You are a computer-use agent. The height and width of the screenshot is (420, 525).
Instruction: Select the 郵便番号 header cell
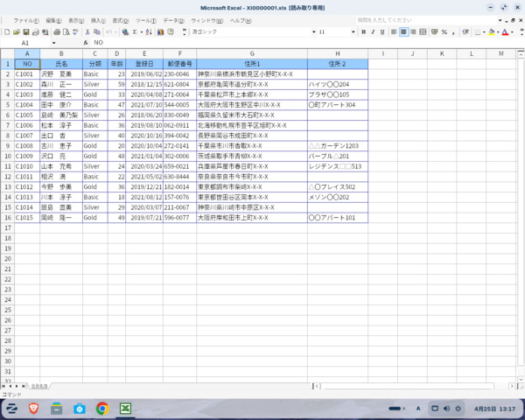pyautogui.click(x=179, y=64)
